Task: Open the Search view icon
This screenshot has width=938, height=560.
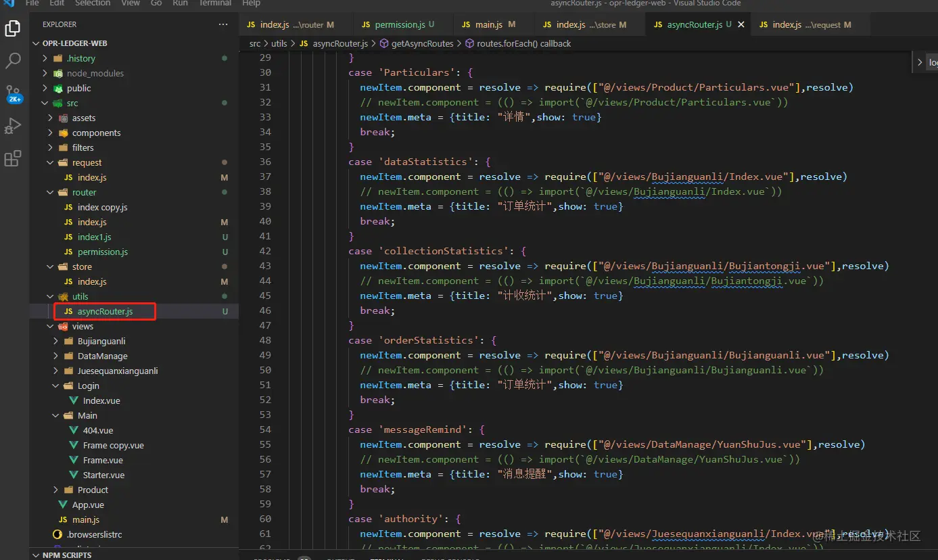Action: pyautogui.click(x=13, y=61)
